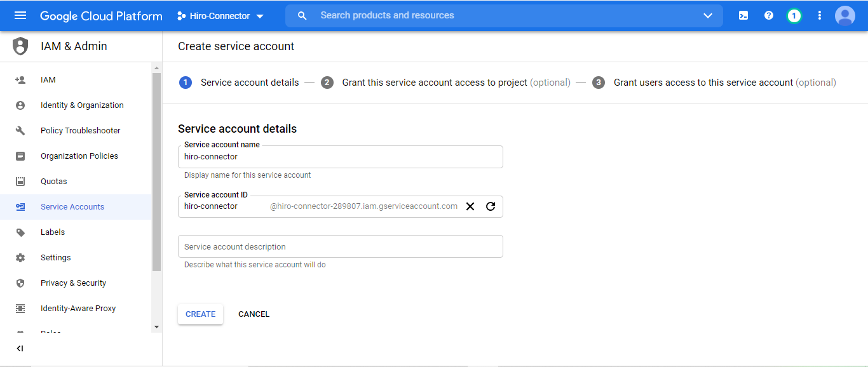Screen dimensions: 868x367
Task: Open the hamburger navigation menu
Action: tap(20, 15)
